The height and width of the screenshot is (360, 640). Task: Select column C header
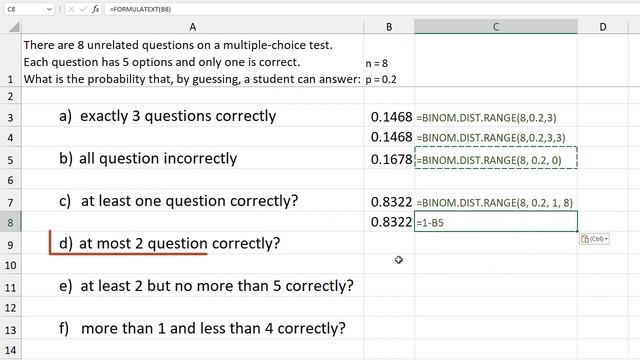[x=496, y=27]
